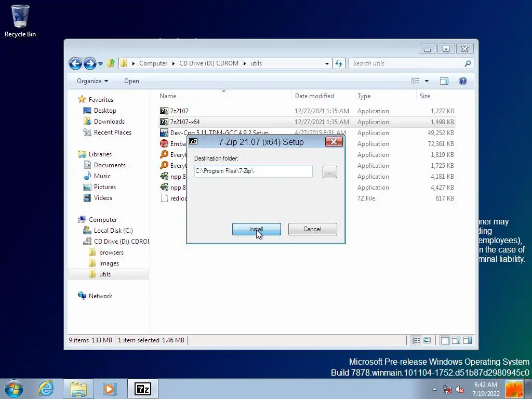The image size is (532, 399).
Task: Change the view icon in the toolbar
Action: coord(416,81)
